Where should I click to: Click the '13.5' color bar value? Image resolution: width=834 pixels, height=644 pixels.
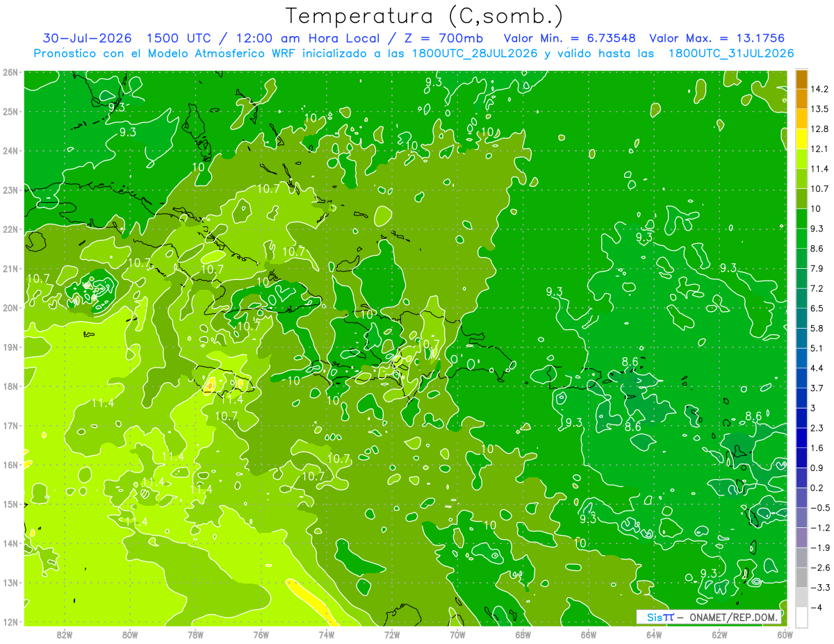(x=820, y=109)
